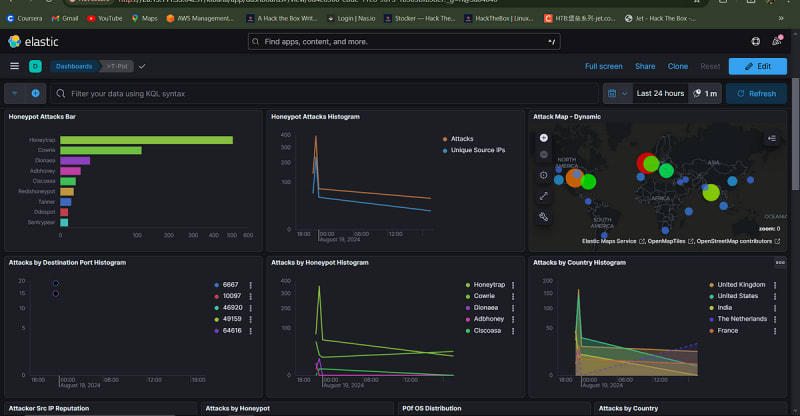The height and width of the screenshot is (416, 800).
Task: Toggle the Cowrie series in the legend
Action: tap(485, 296)
